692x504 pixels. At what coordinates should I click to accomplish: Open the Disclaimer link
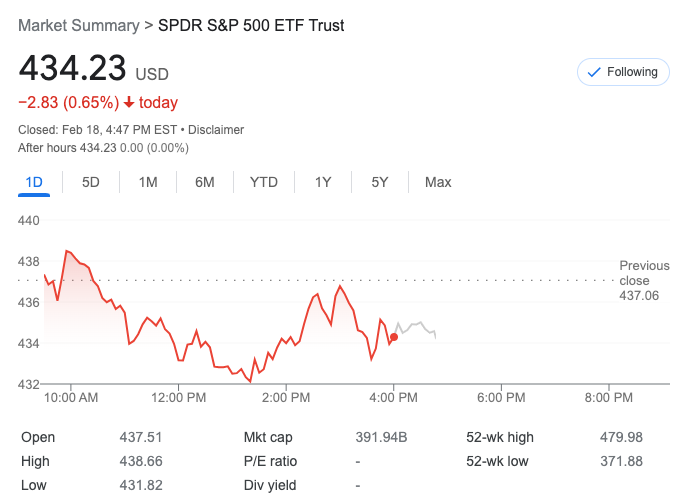[x=217, y=130]
